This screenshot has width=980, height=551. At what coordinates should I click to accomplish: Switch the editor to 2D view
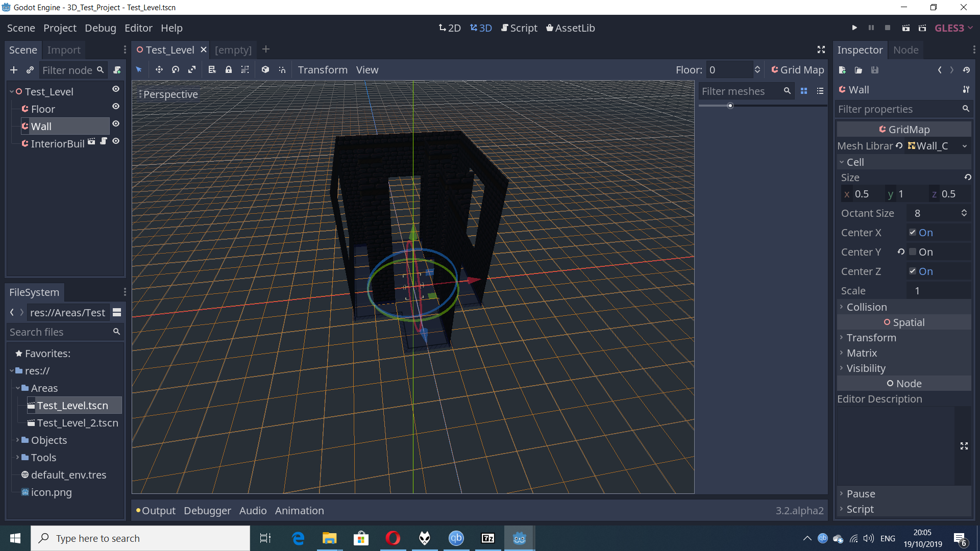pyautogui.click(x=449, y=28)
